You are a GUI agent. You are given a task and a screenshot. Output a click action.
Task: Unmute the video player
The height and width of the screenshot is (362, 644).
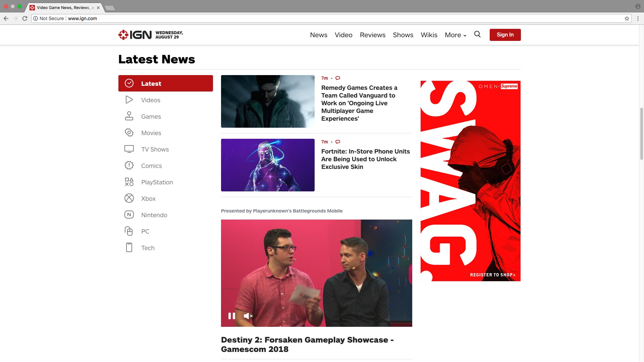tap(248, 316)
